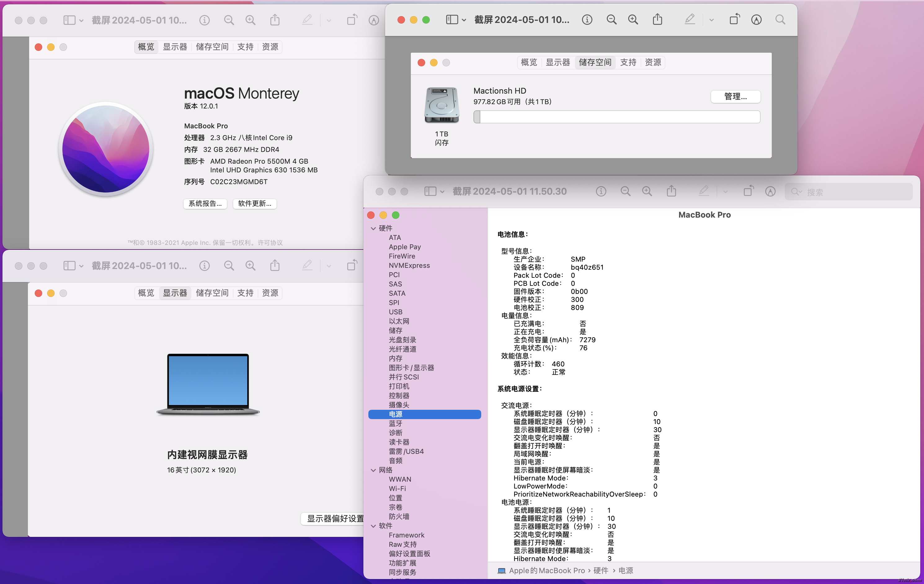Select highlight pen in top-right Preview window
The image size is (924, 584).
coord(690,19)
